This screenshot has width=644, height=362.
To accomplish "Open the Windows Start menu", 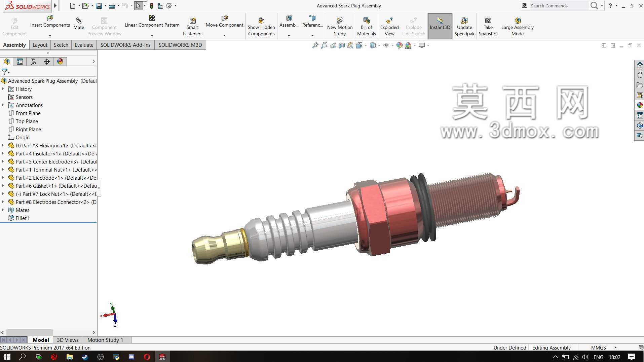I will coord(7,357).
